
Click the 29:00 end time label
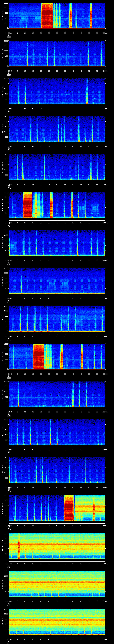coord(105,260)
